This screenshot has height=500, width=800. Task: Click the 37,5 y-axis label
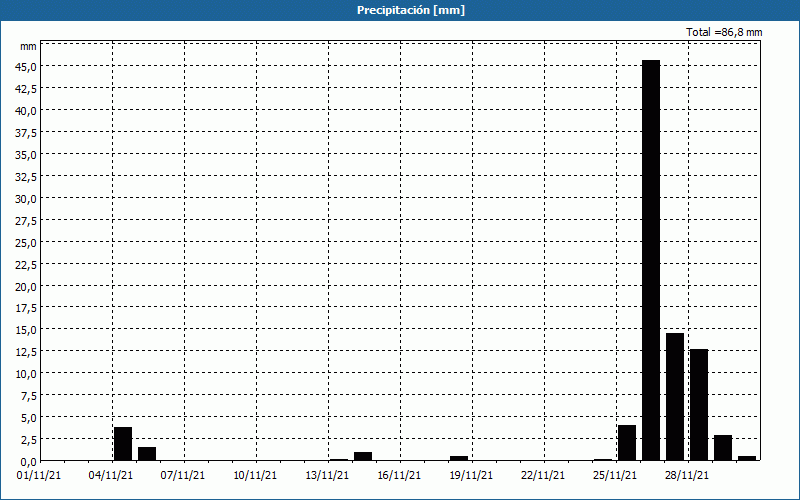[x=26, y=133]
